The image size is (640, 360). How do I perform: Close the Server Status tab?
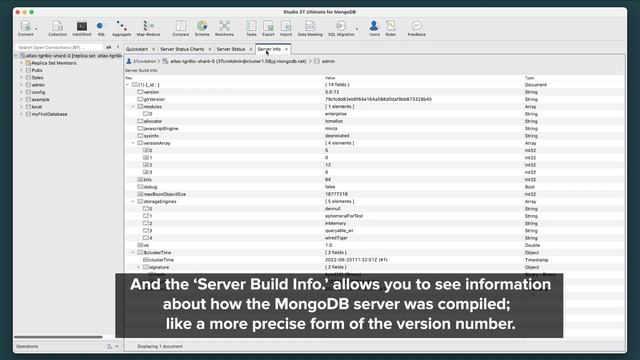[251, 49]
